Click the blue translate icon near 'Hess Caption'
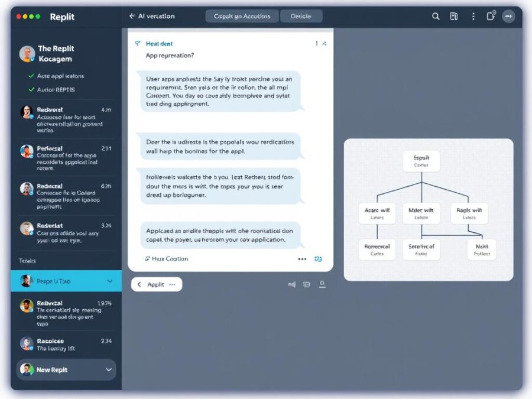The width and height of the screenshot is (532, 399). 319,259
